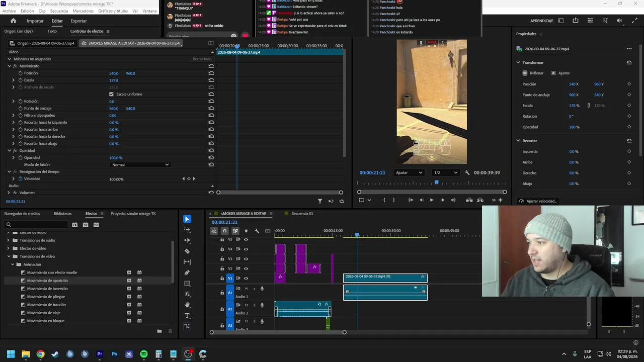Create a new custom bin in Effects panel
The height and width of the screenshot is (362, 644).
coord(159,331)
